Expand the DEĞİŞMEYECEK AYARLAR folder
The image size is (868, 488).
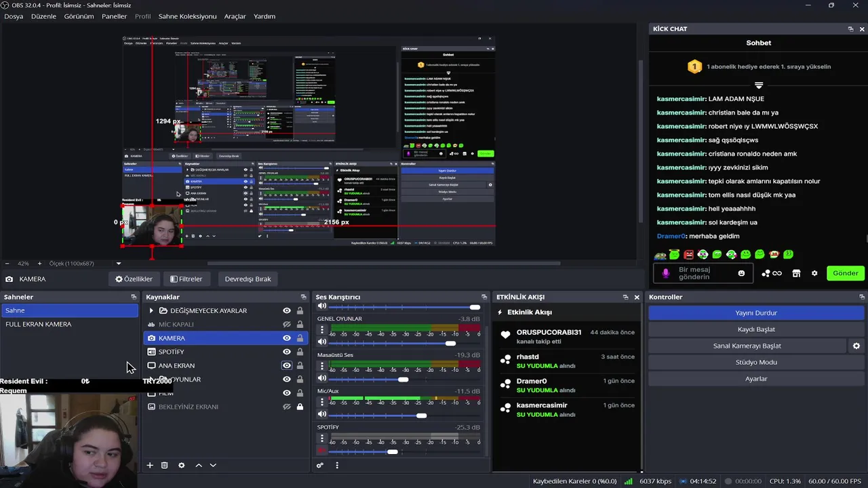151,310
